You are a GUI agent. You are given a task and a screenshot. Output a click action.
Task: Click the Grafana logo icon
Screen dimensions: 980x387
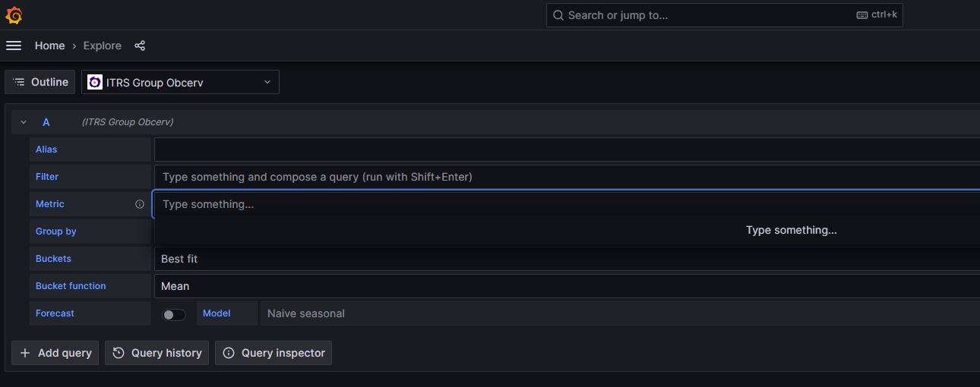[x=14, y=15]
